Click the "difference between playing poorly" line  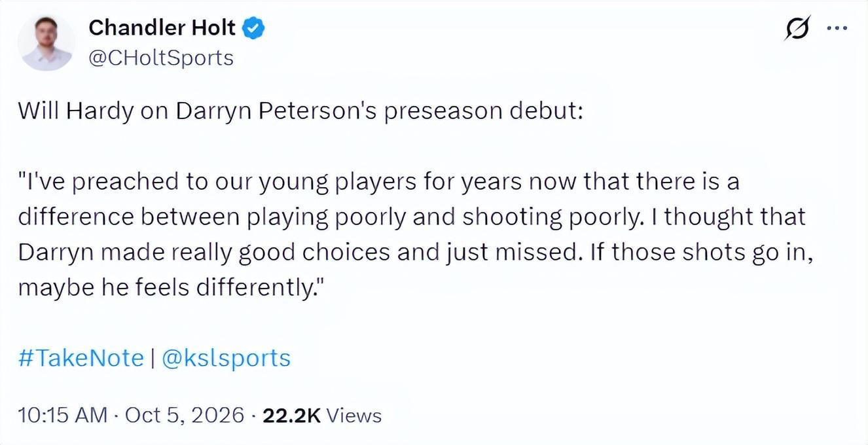pos(412,217)
